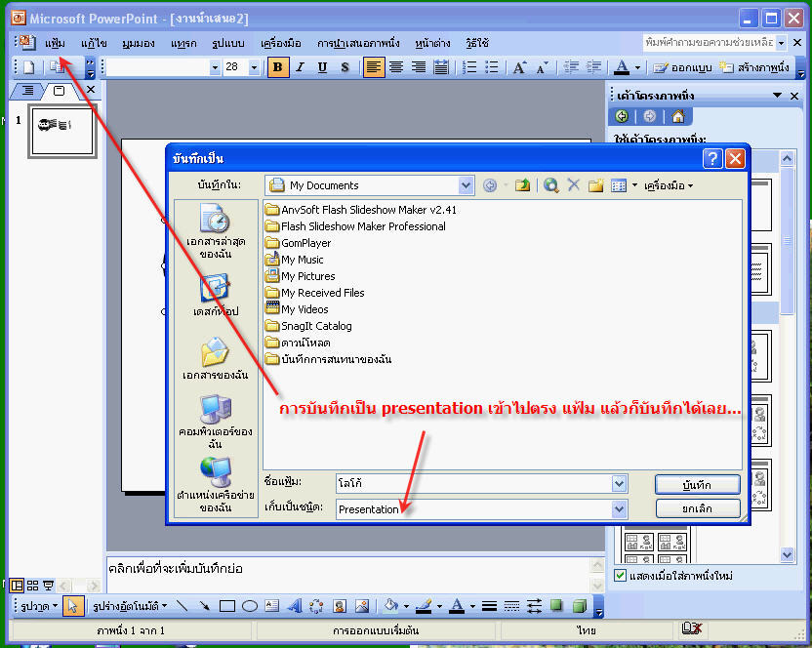Open the รูปแบบ (Format) menu
The width and height of the screenshot is (812, 648).
[228, 44]
